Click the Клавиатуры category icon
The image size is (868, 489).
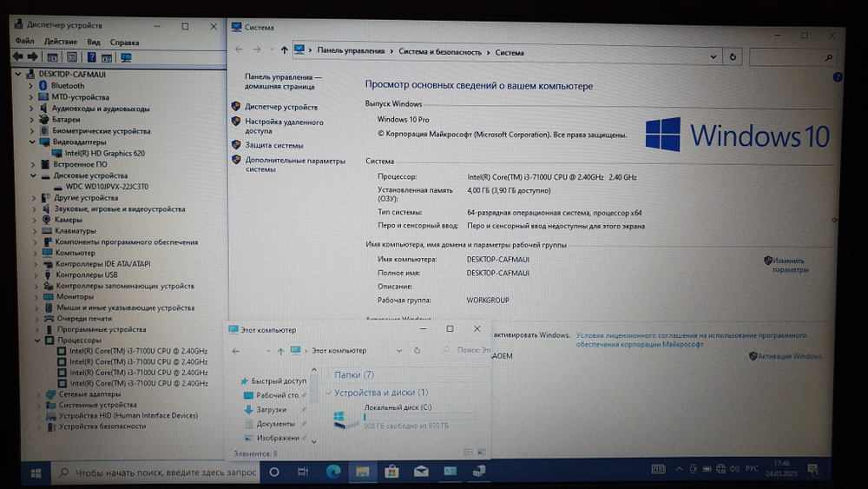coord(47,230)
